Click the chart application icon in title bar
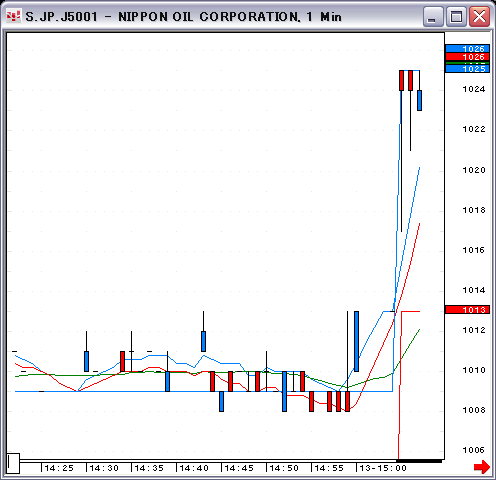The height and width of the screenshot is (480, 496). click(13, 16)
